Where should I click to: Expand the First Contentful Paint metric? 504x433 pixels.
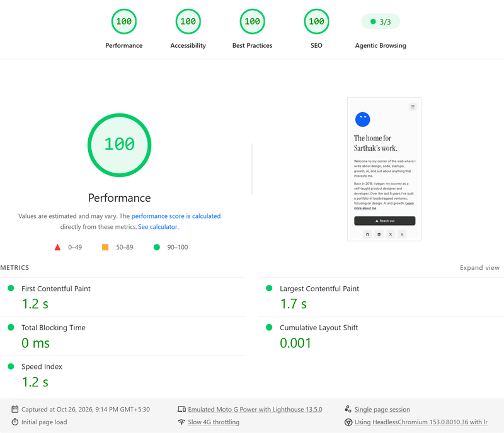(x=123, y=297)
